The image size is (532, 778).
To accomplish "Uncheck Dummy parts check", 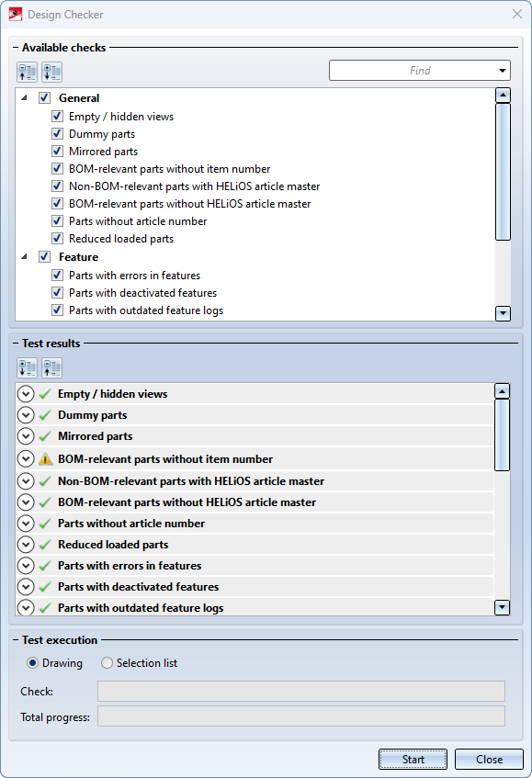I will point(58,133).
